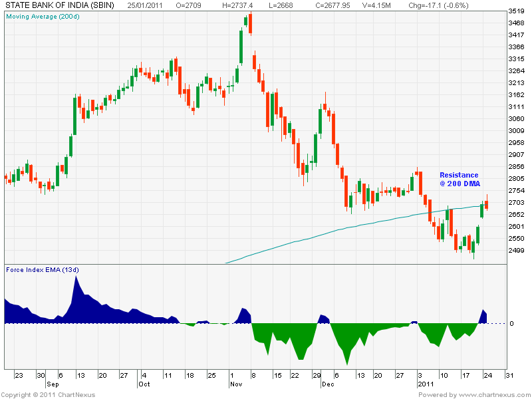Click the Nov month label on time axis

click(x=236, y=384)
